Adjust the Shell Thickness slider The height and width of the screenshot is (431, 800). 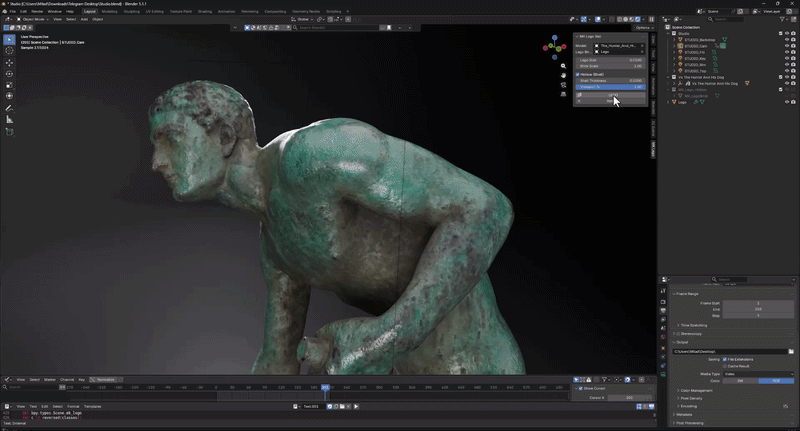pos(611,81)
